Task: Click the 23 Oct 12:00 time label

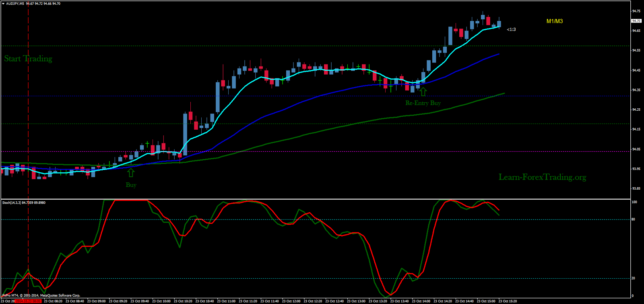Action: [x=291, y=301]
